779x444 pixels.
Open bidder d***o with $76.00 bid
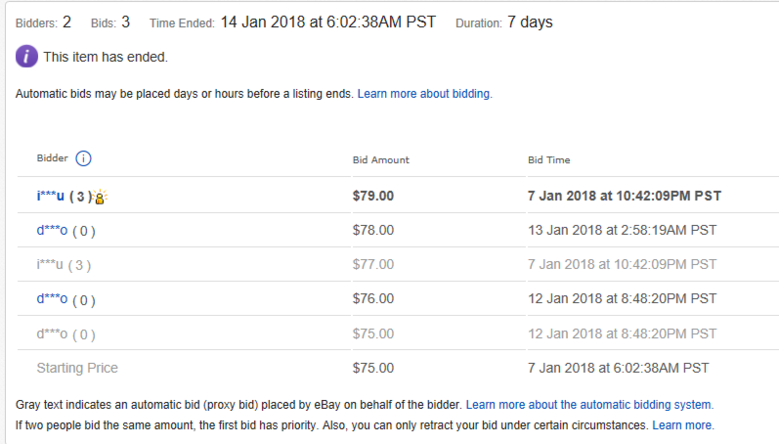pyautogui.click(x=52, y=299)
